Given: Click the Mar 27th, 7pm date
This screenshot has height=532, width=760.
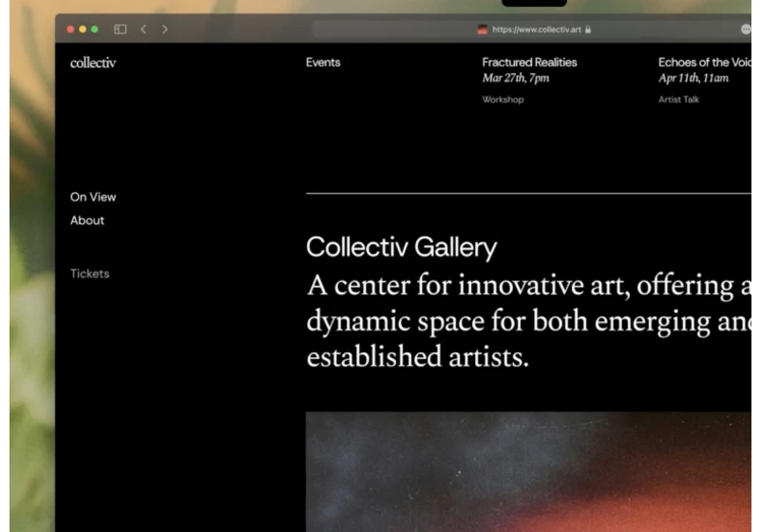Looking at the screenshot, I should (516, 78).
